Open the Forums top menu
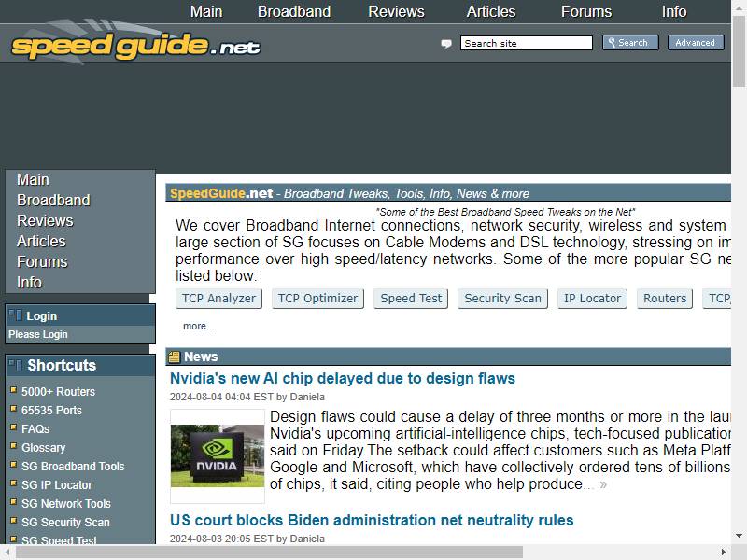747x560 pixels. coord(586,11)
